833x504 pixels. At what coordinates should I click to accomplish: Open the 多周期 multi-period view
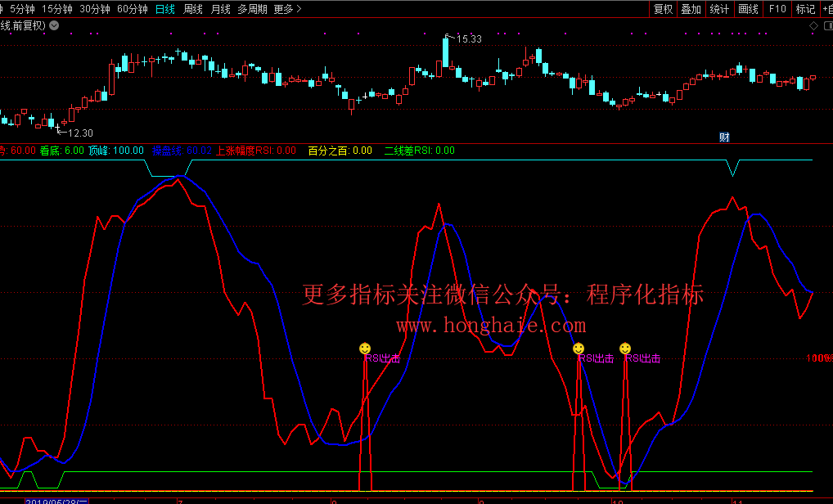click(252, 9)
